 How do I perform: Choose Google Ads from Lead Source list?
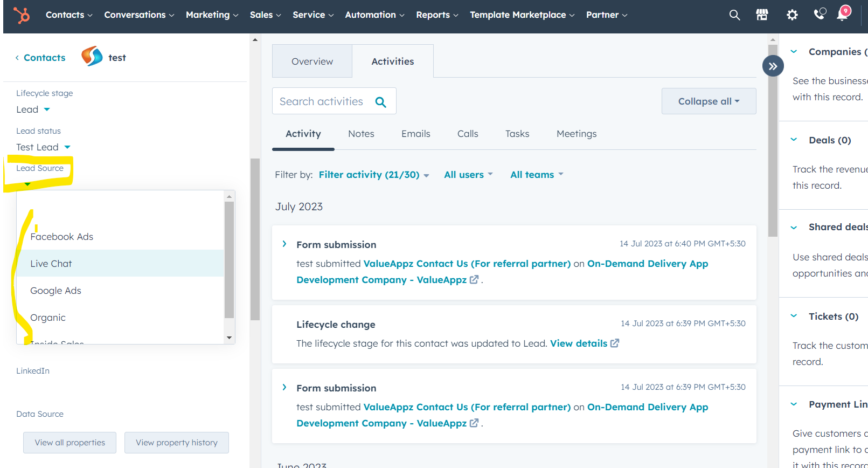[x=120, y=291]
